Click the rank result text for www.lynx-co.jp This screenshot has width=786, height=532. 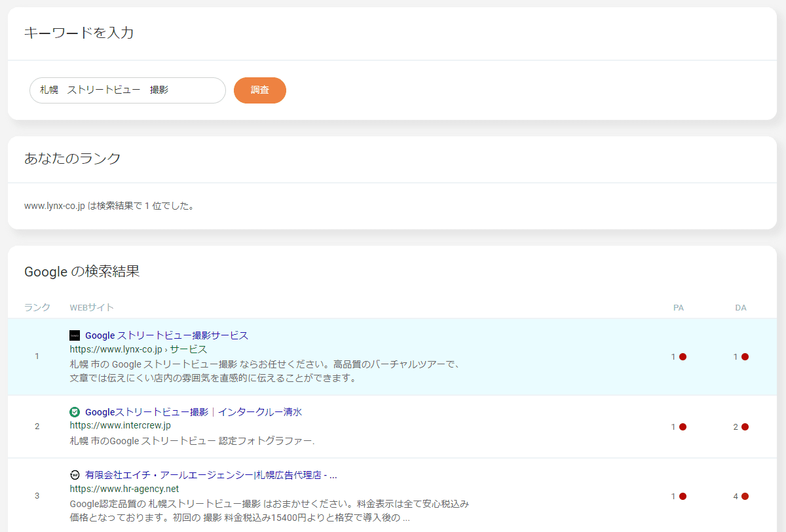(x=109, y=206)
